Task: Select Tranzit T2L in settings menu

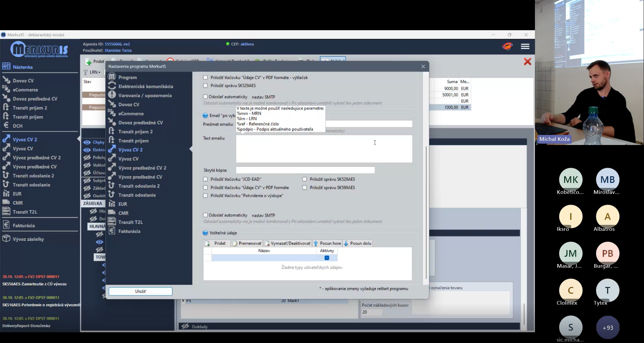Action: tap(130, 222)
